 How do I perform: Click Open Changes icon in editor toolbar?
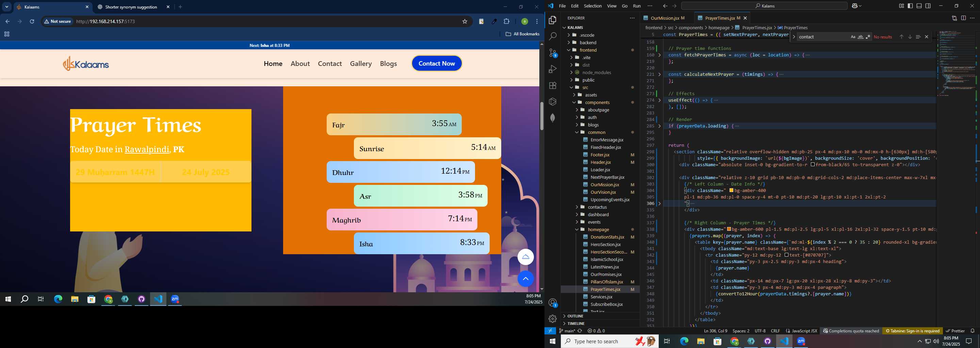(954, 18)
